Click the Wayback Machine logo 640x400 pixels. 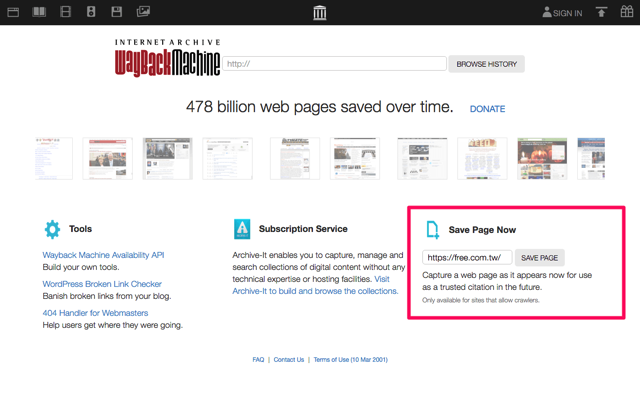tap(167, 60)
